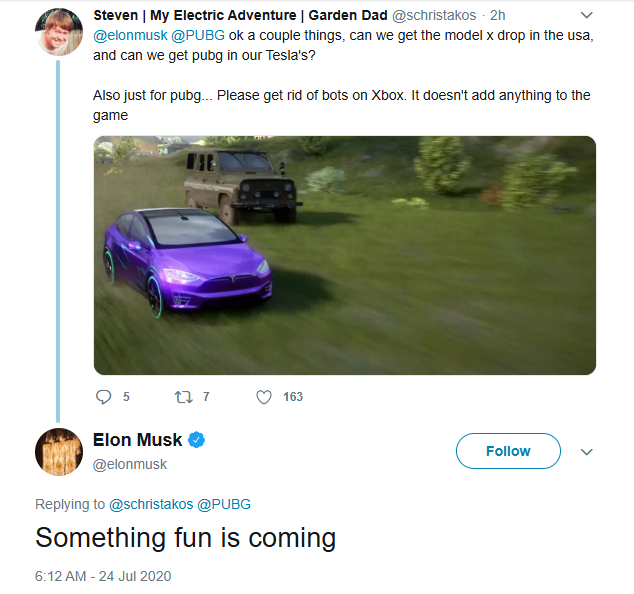Expand options chevron on Steven's tweet
The width and height of the screenshot is (634, 594).
click(587, 16)
